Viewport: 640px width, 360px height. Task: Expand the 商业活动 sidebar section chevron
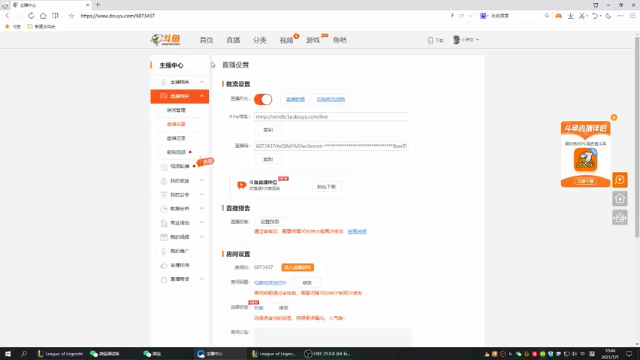pos(202,222)
